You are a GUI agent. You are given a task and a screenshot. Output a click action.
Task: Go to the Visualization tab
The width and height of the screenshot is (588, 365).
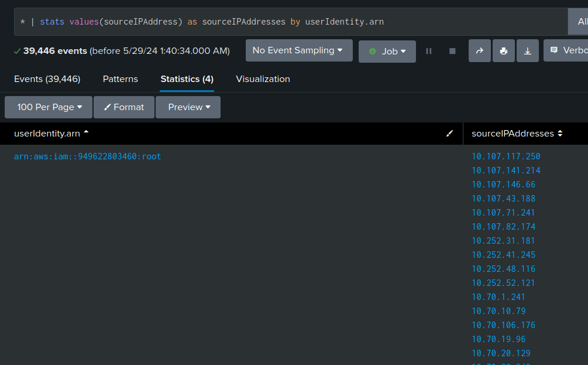click(x=263, y=79)
